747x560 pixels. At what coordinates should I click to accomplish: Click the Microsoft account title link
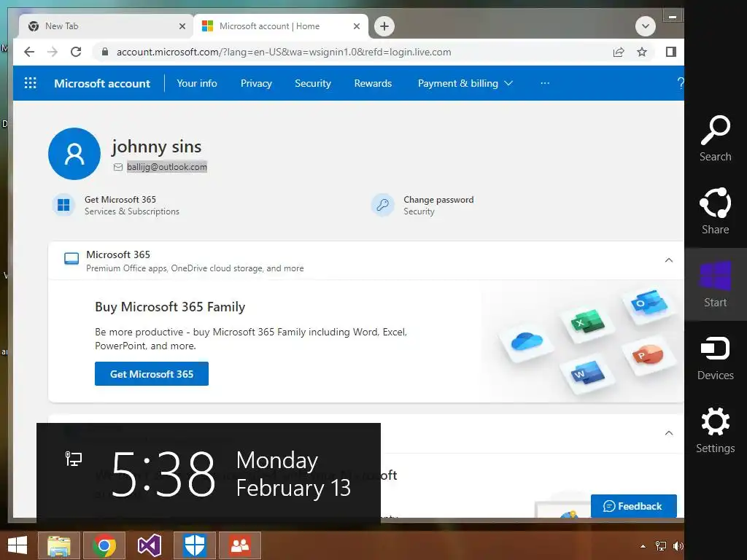click(102, 83)
